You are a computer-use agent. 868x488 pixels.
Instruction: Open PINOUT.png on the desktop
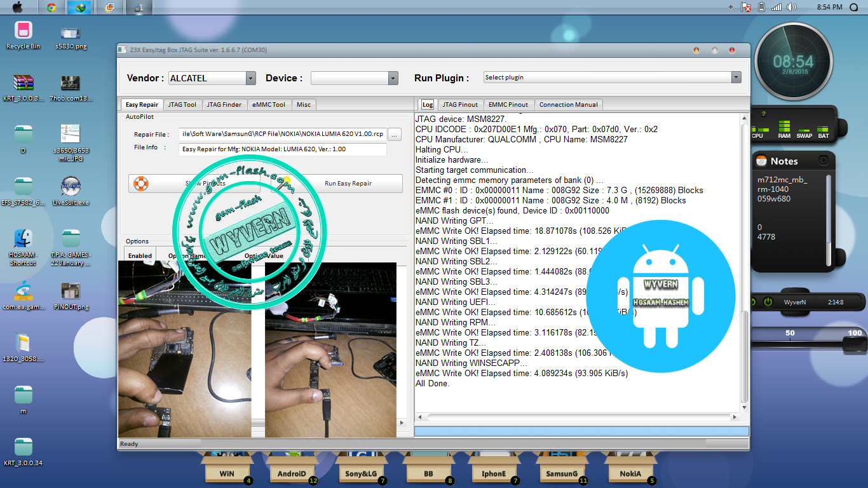tap(71, 295)
